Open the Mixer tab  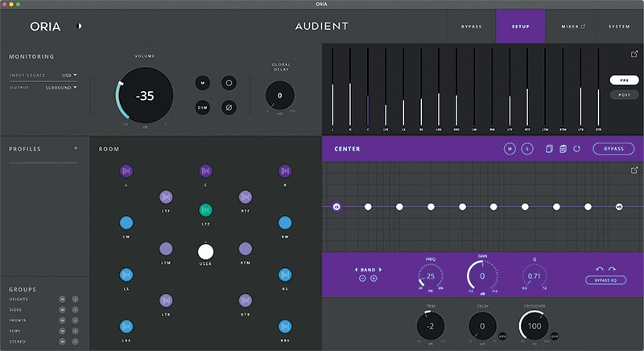click(573, 27)
